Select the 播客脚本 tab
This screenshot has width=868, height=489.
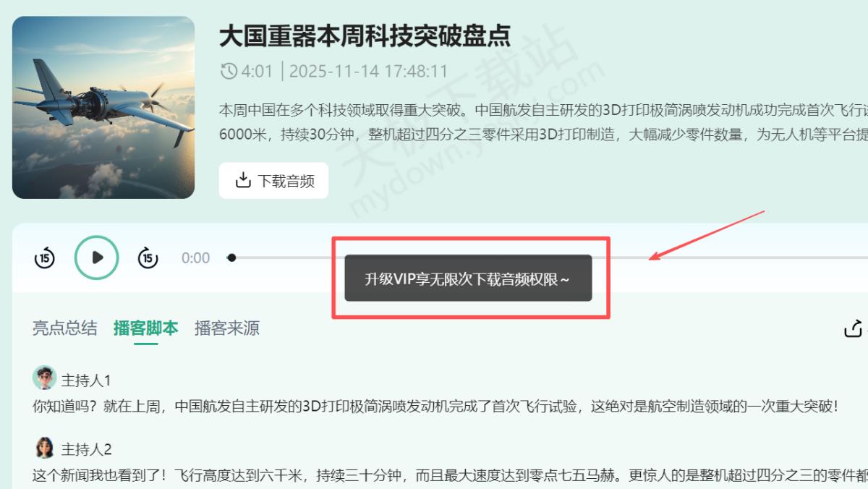click(145, 328)
